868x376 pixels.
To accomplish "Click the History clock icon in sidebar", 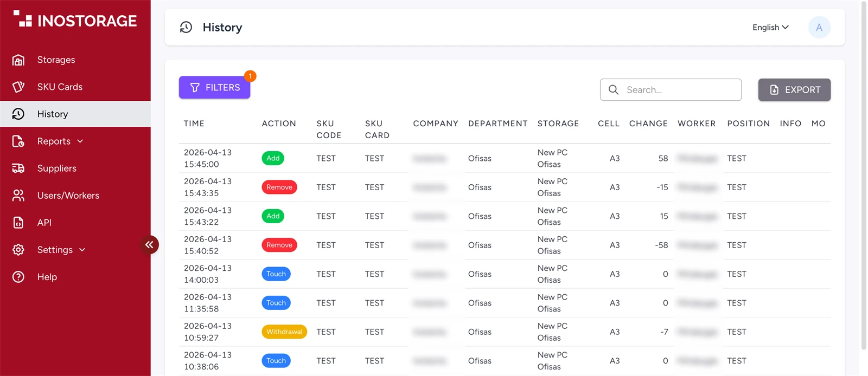I will coord(18,114).
